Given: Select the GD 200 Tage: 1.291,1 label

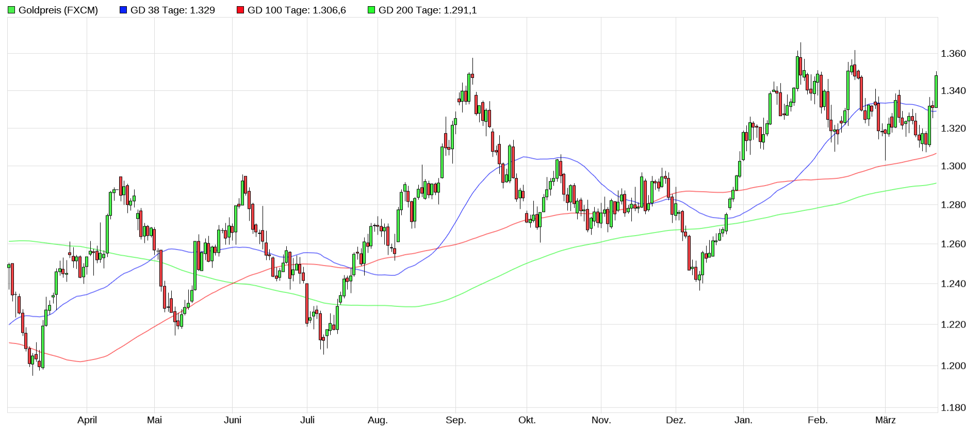Looking at the screenshot, I should click(x=428, y=10).
